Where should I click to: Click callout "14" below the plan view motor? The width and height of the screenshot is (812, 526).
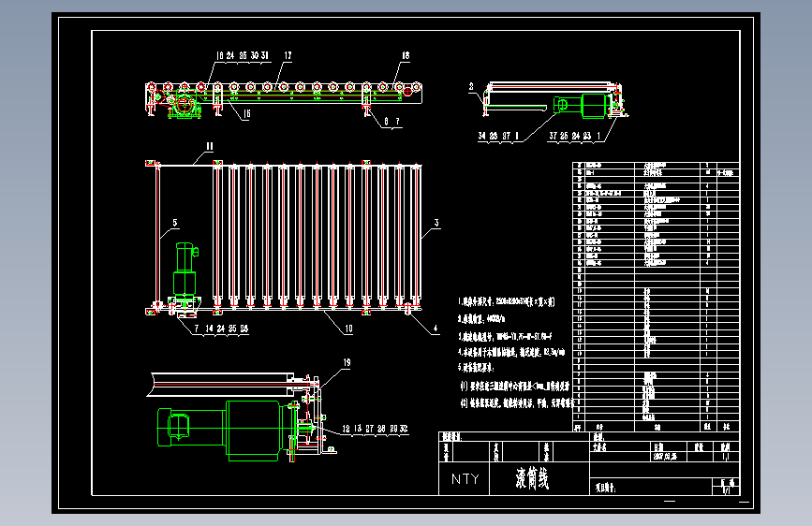click(209, 329)
